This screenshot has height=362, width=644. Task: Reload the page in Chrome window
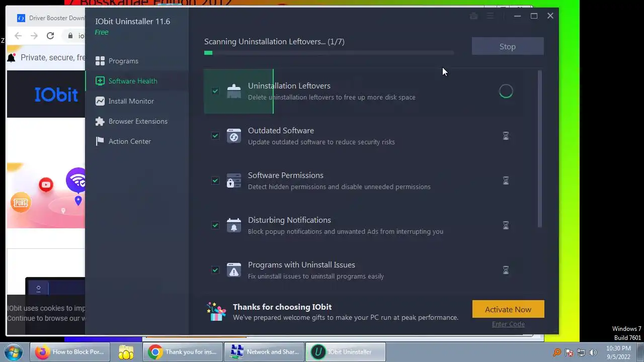50,36
